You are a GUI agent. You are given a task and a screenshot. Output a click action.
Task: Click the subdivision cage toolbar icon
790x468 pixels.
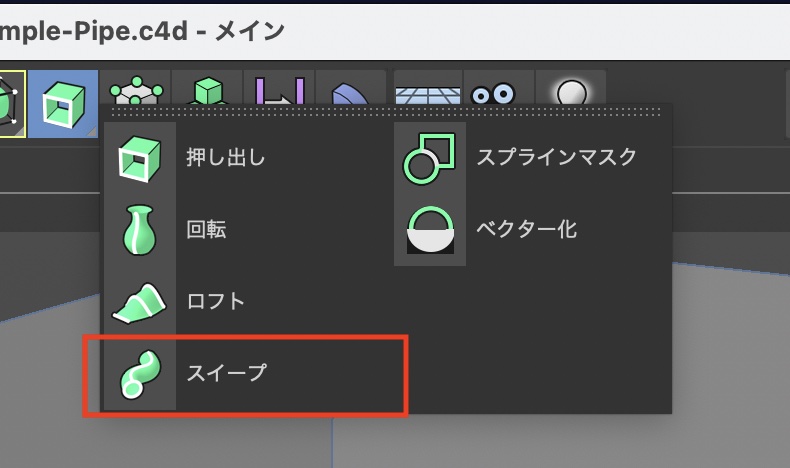(134, 92)
